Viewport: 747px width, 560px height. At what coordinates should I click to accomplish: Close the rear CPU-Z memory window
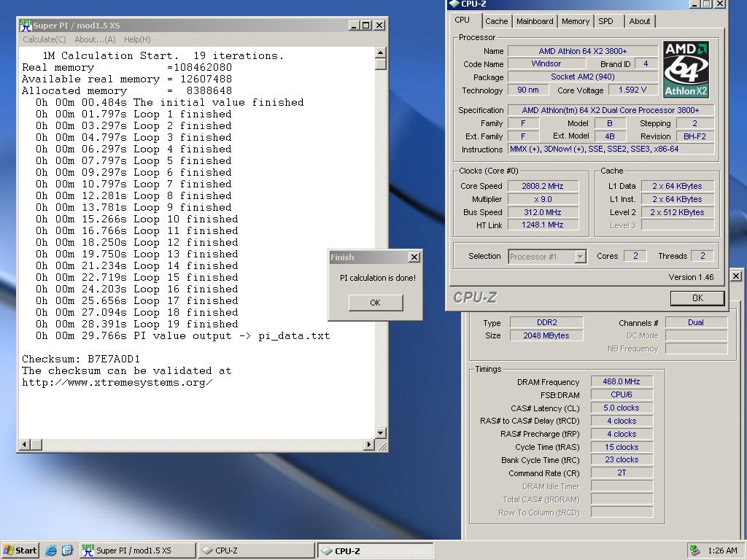click(735, 276)
